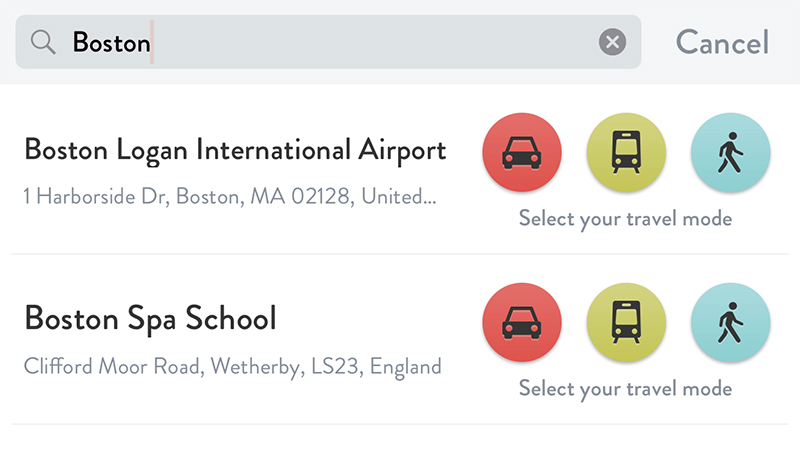Click the travel mode label under Logan Airport
Viewport: 800px width, 450px height.
click(x=626, y=219)
